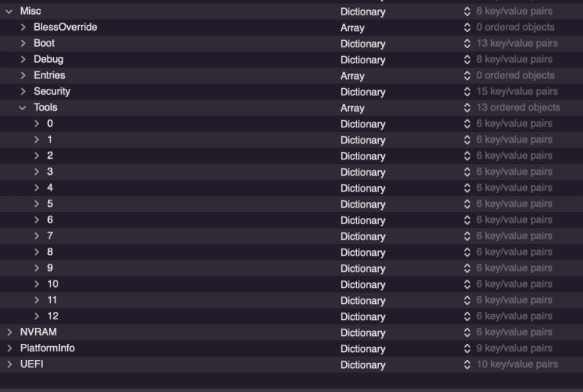Click the Array type of BlessOverride
Viewport: 583px width, 392px height.
click(352, 28)
